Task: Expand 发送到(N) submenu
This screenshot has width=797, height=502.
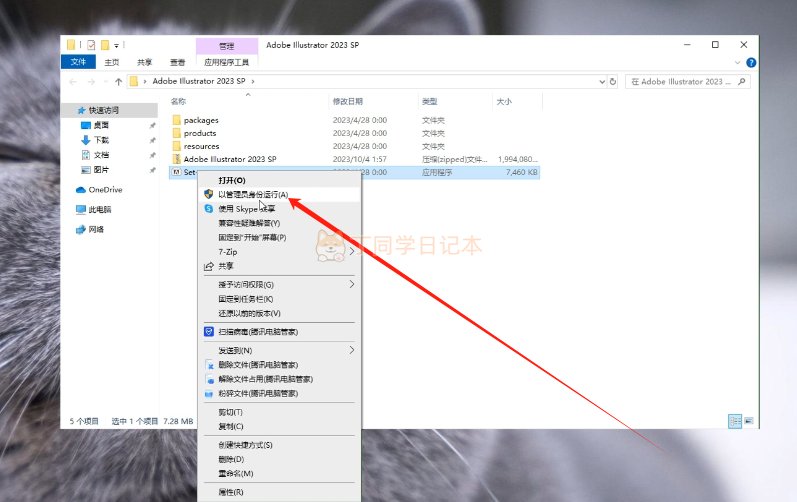Action: [352, 350]
